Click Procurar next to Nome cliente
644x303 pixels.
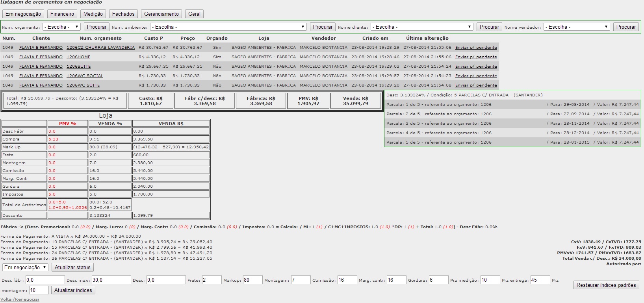coord(489,27)
